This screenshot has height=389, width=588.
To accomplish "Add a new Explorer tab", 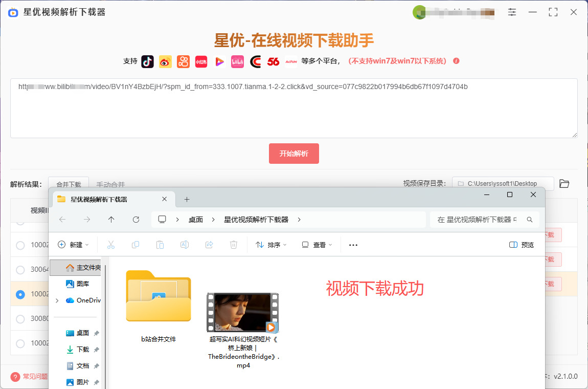I will click(x=187, y=200).
